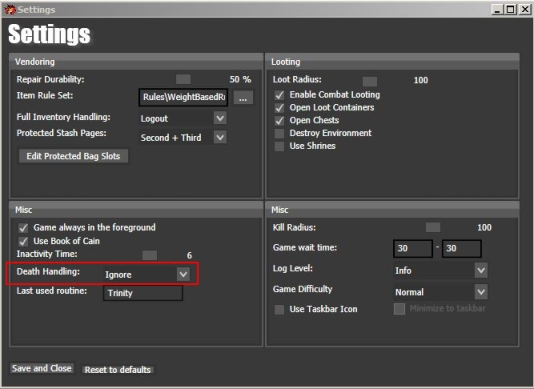534x389 pixels.
Task: Click Save and Close
Action: 42,368
